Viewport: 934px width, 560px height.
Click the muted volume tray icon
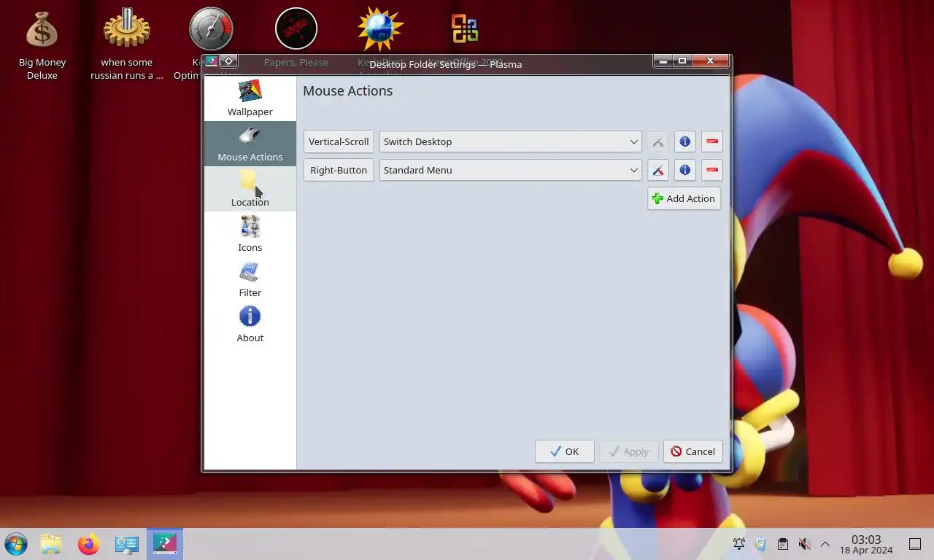click(804, 544)
